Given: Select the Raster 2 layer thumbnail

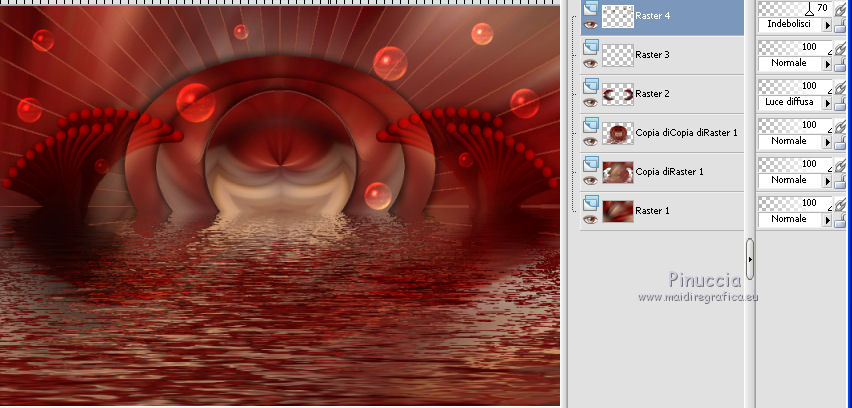Looking at the screenshot, I should tap(618, 95).
